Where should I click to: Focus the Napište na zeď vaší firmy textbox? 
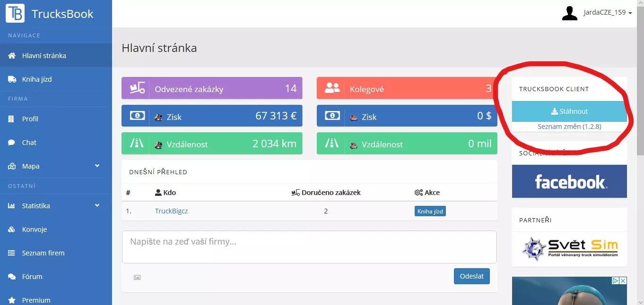tap(309, 247)
